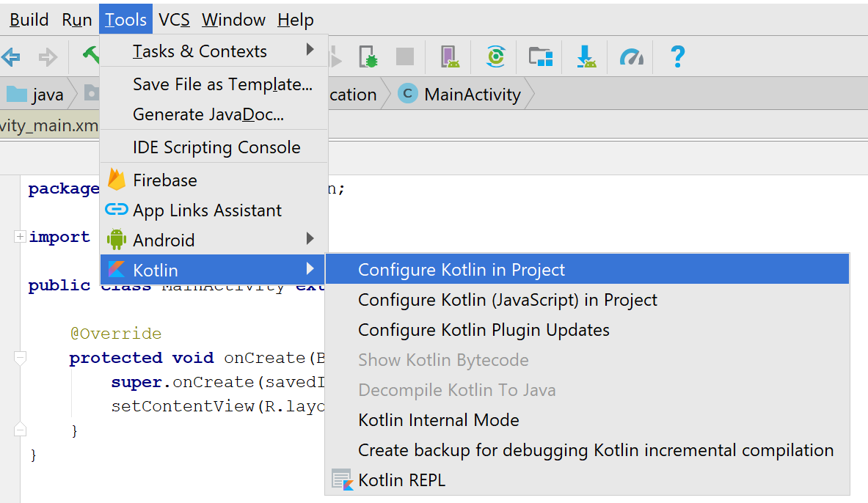Choose Configure Kotlin Plugin Updates

tap(587, 329)
